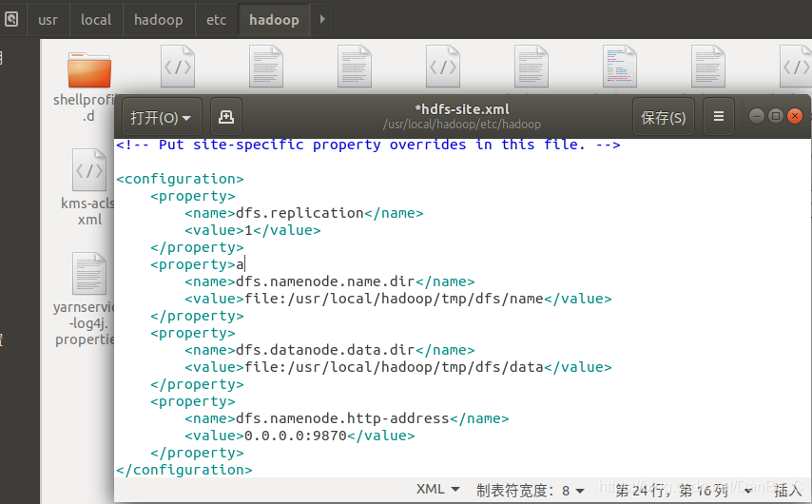Click the closing </configuration> tag

(x=184, y=470)
